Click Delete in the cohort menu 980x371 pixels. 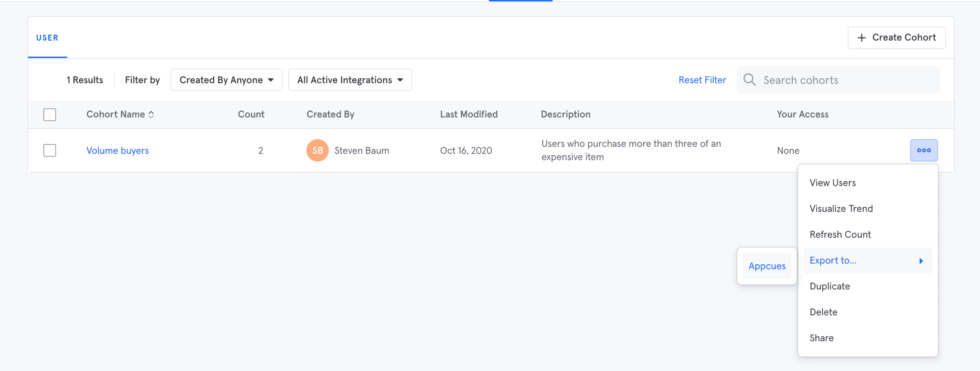coord(823,312)
